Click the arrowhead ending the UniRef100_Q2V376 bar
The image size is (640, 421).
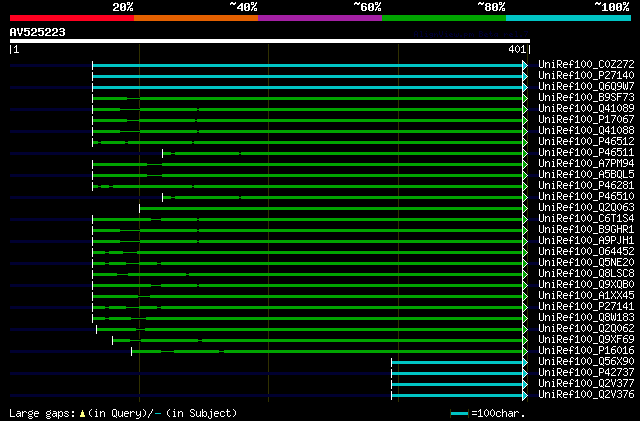tap(525, 396)
